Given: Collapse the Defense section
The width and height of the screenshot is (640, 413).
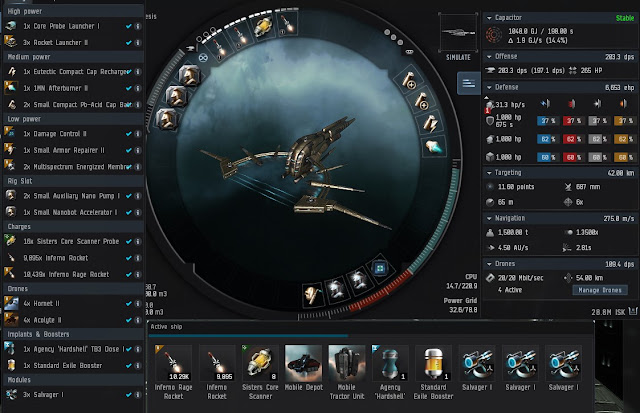Looking at the screenshot, I should click(x=489, y=87).
